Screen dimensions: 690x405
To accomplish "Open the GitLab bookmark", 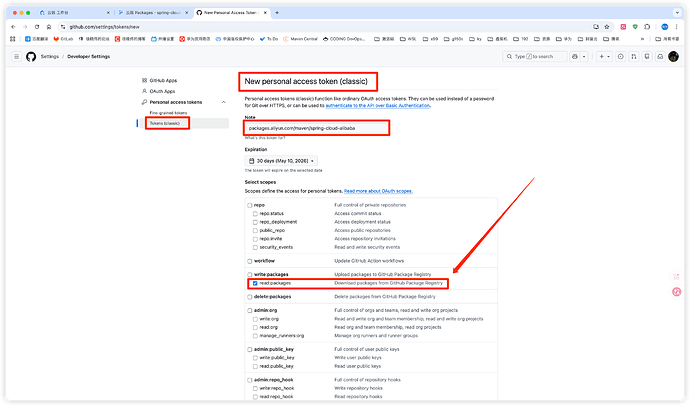I will (x=63, y=39).
